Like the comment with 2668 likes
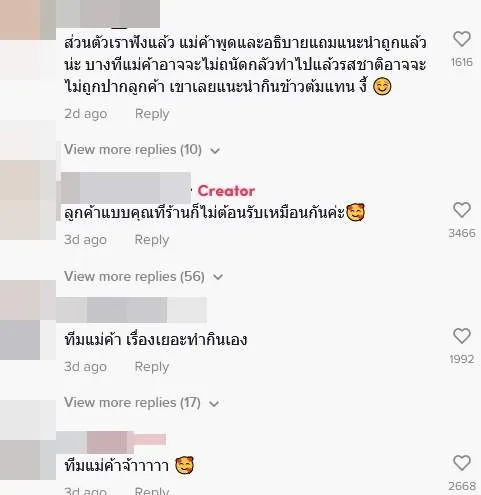 [x=462, y=463]
